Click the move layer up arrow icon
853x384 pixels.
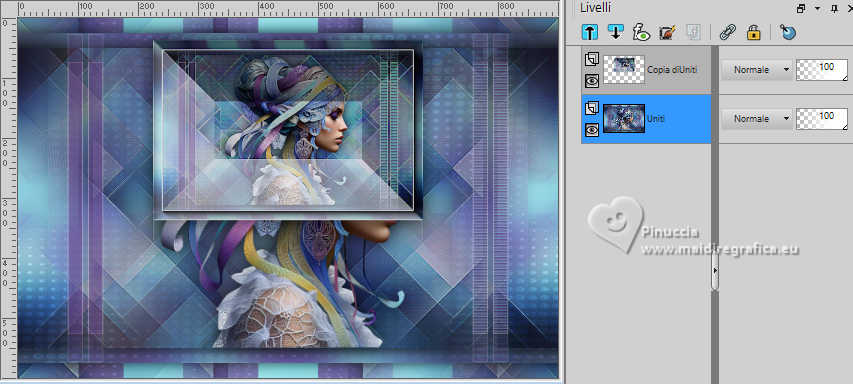coord(589,32)
